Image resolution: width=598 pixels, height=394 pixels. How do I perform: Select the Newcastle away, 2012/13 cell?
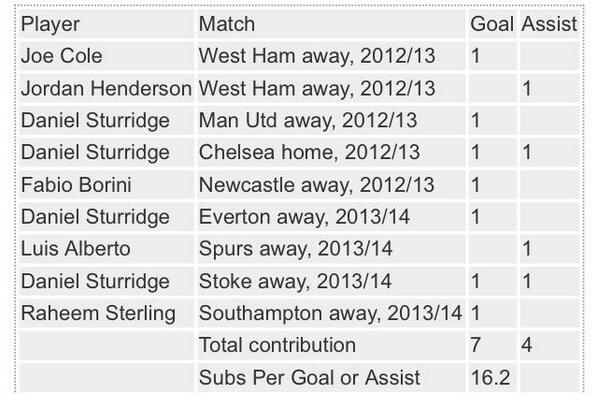coord(331,185)
